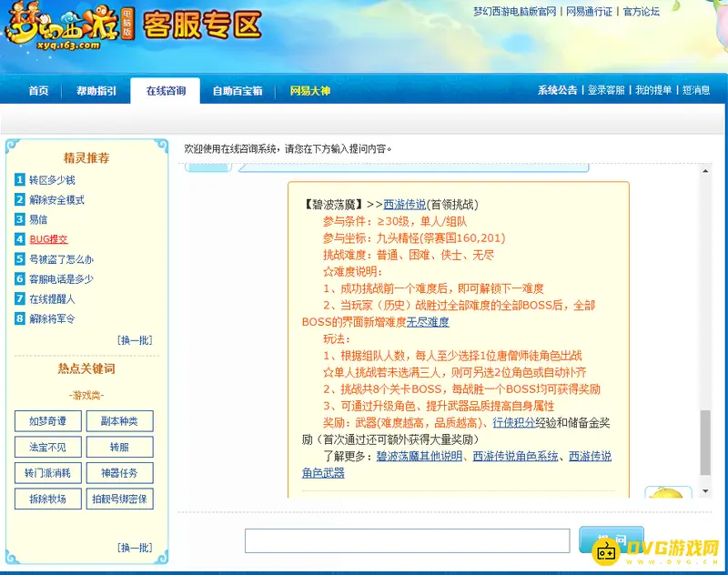Screen dimensions: 728x575
Task: Click the number 4 badge icon
Action: click(19, 239)
